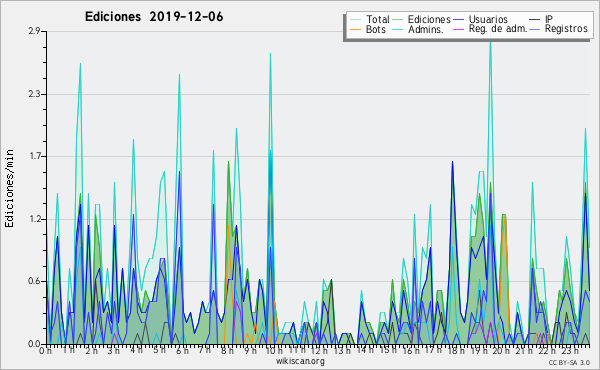This screenshot has height=370, width=600.
Task: Click the "18 h" X-axis label
Action: [x=456, y=350]
